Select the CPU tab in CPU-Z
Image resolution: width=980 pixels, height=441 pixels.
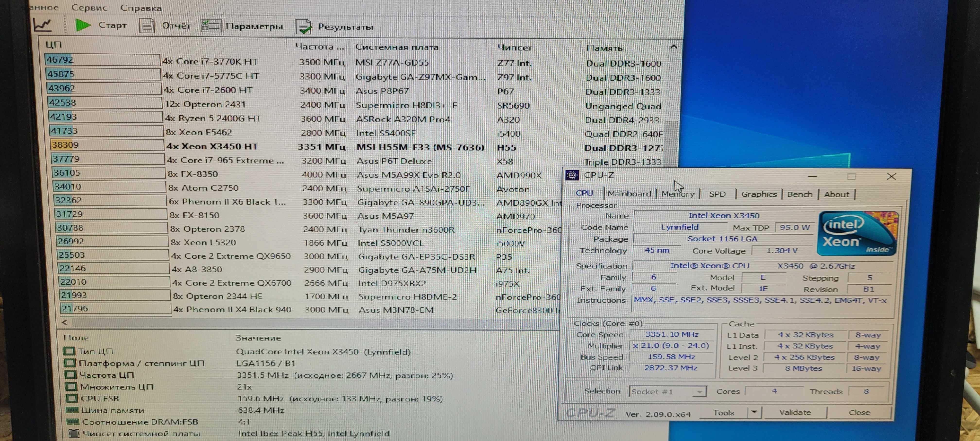(584, 193)
